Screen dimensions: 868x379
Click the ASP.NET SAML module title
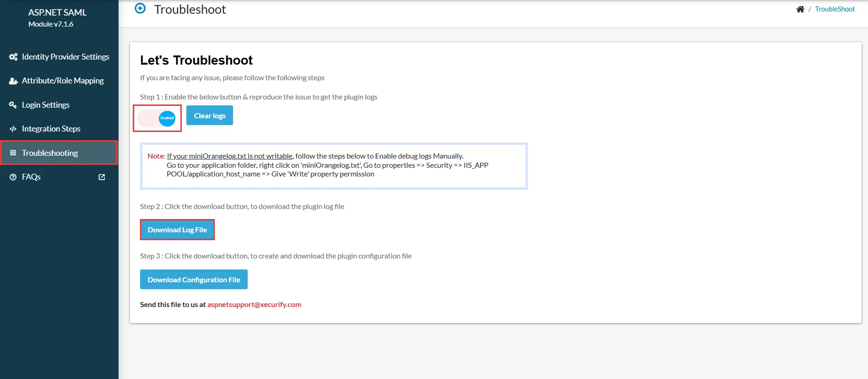click(x=57, y=13)
